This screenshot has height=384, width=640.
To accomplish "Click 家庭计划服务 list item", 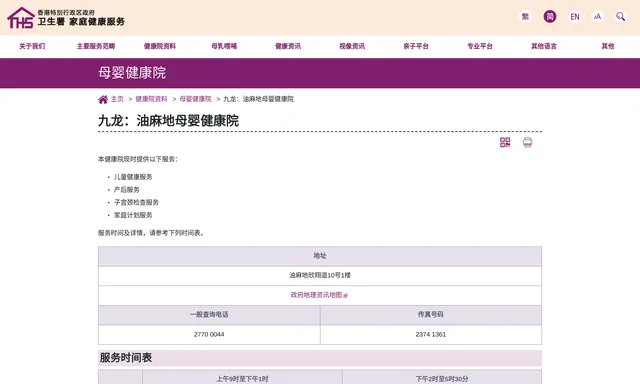I will (x=133, y=215).
